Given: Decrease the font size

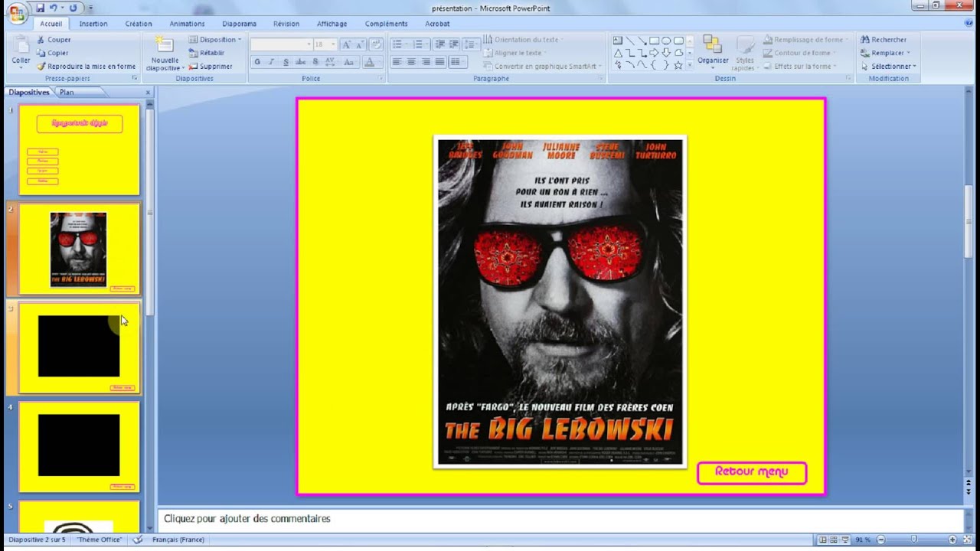Looking at the screenshot, I should [359, 44].
